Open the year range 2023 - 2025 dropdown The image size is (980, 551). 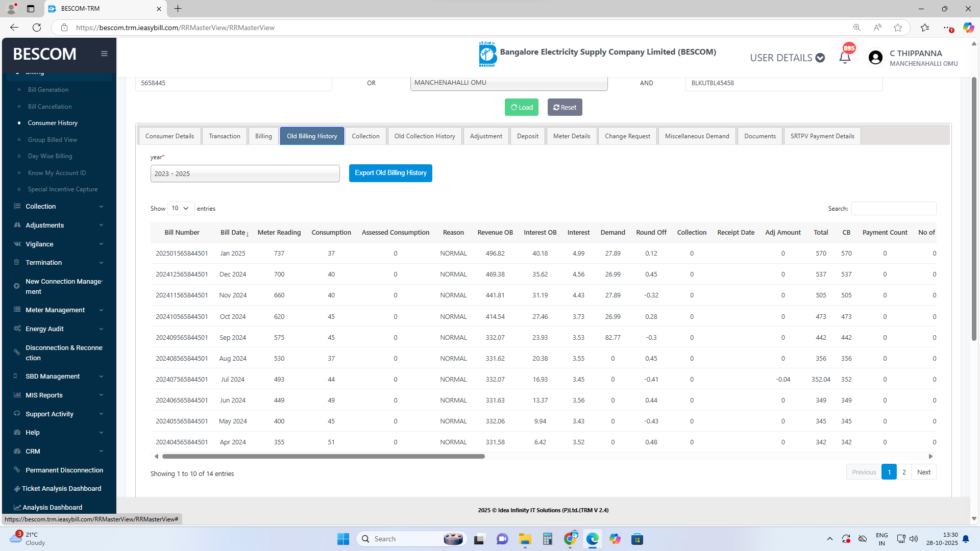(x=245, y=173)
